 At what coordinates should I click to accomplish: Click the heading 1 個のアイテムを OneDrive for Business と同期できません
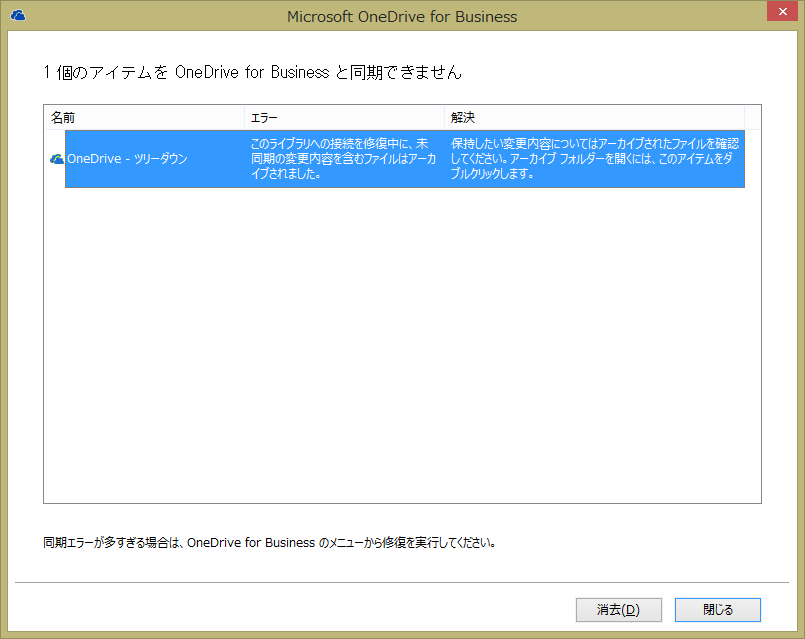pyautogui.click(x=252, y=72)
